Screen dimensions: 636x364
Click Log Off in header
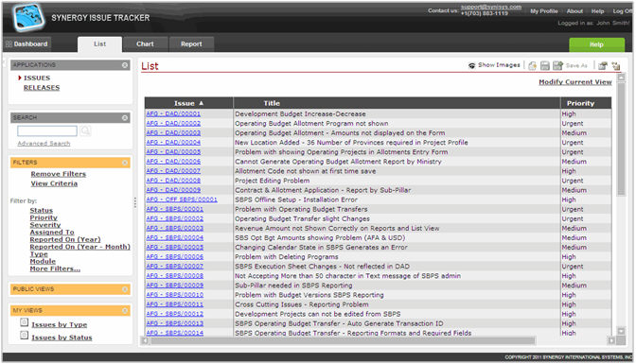[622, 11]
